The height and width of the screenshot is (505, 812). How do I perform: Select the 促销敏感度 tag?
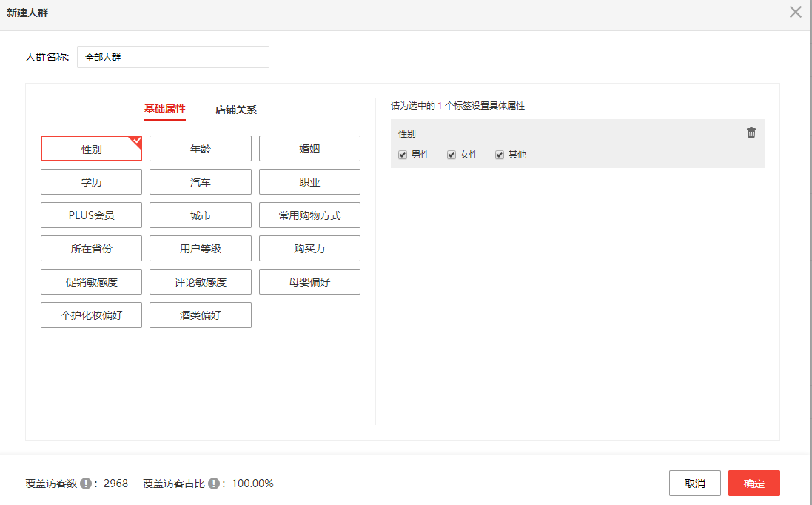(x=91, y=282)
